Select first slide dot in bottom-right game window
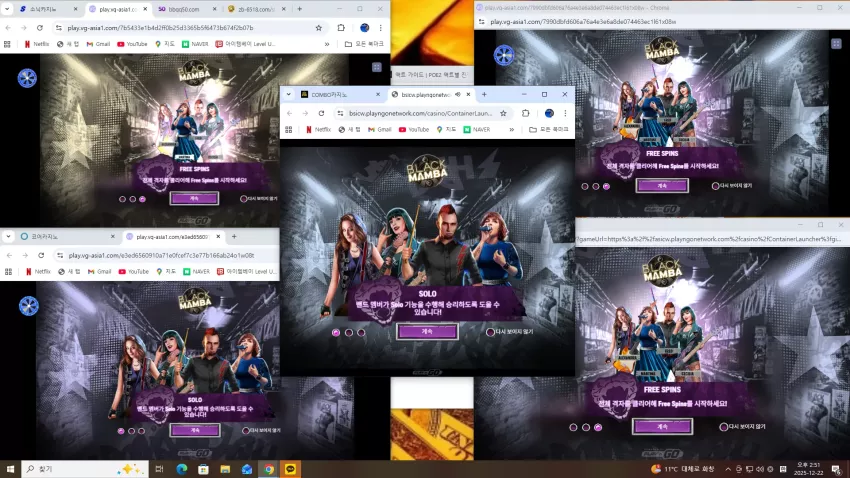 pyautogui.click(x=573, y=427)
